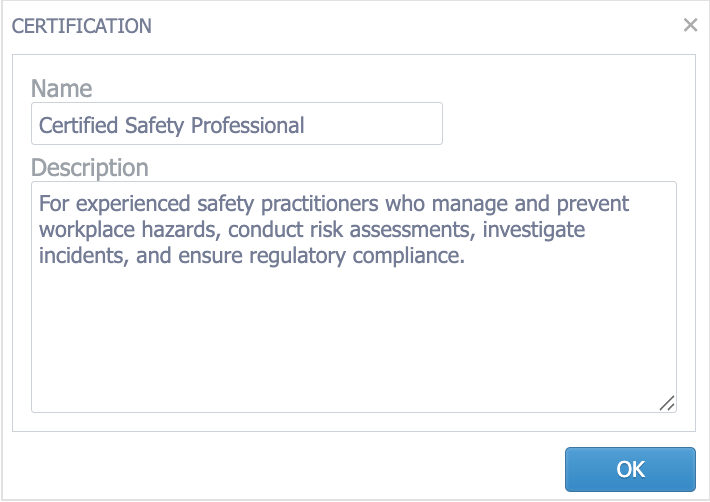Screen dimensions: 710x502
Task: Click the Description box resize grip
Action: (x=667, y=402)
